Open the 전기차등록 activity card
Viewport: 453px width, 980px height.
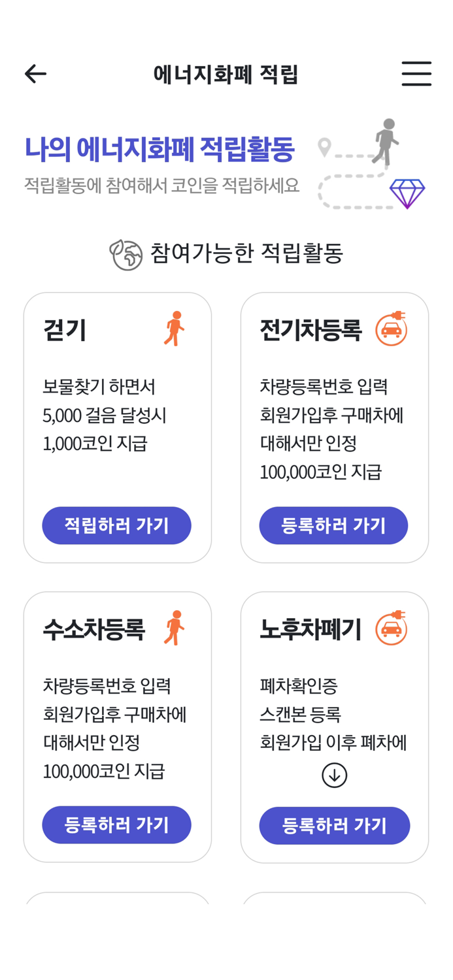click(335, 428)
